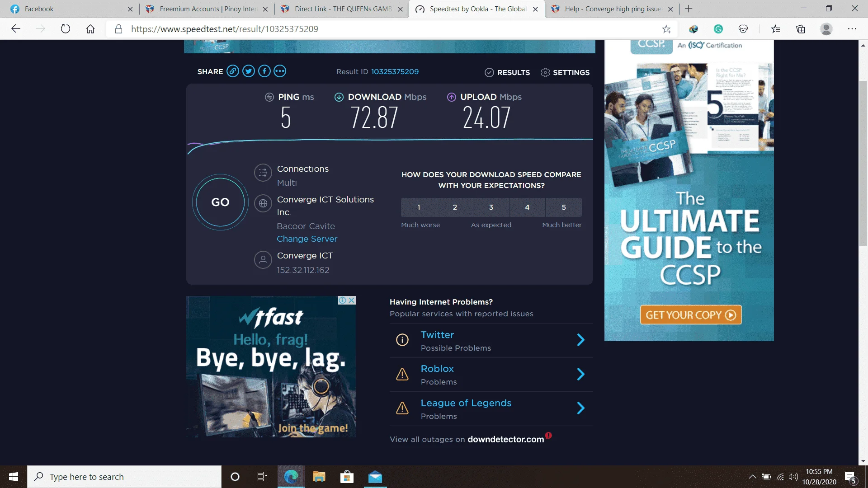
Task: Open Action Center notifications icon
Action: (x=850, y=477)
